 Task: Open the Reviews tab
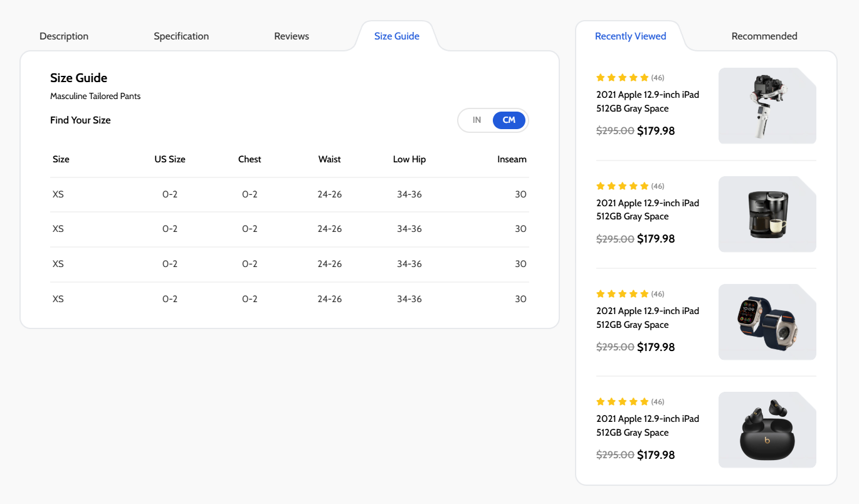tap(292, 36)
